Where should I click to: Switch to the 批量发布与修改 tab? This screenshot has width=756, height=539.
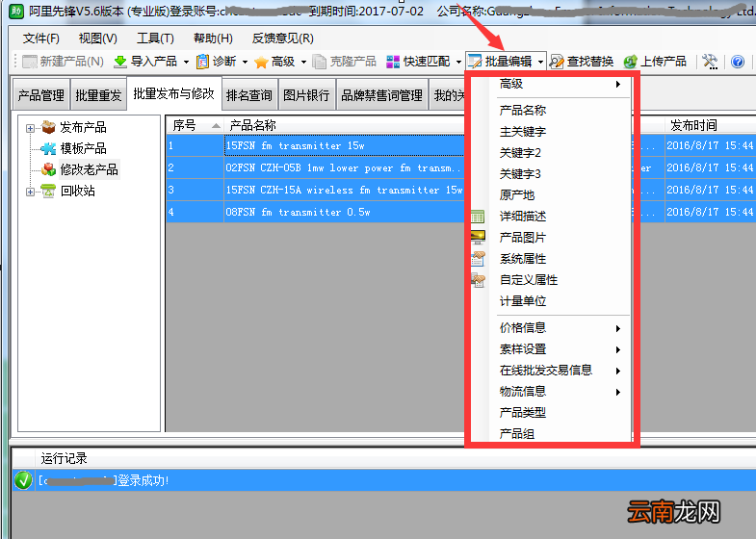point(173,93)
